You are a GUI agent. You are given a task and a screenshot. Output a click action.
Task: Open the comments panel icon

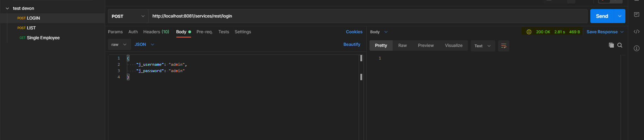636,15
